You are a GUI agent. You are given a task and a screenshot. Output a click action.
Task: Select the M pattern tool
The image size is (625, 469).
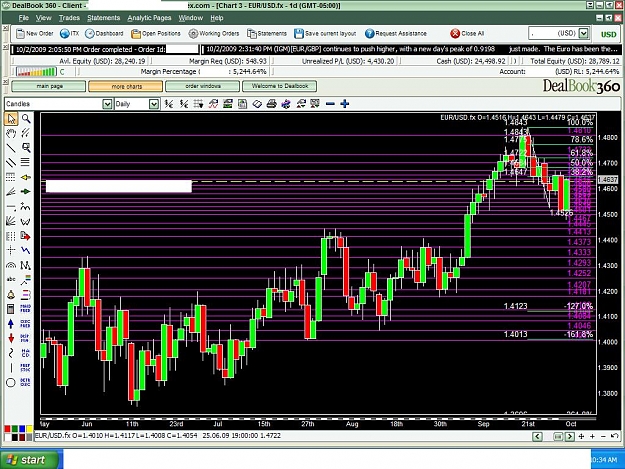click(26, 265)
